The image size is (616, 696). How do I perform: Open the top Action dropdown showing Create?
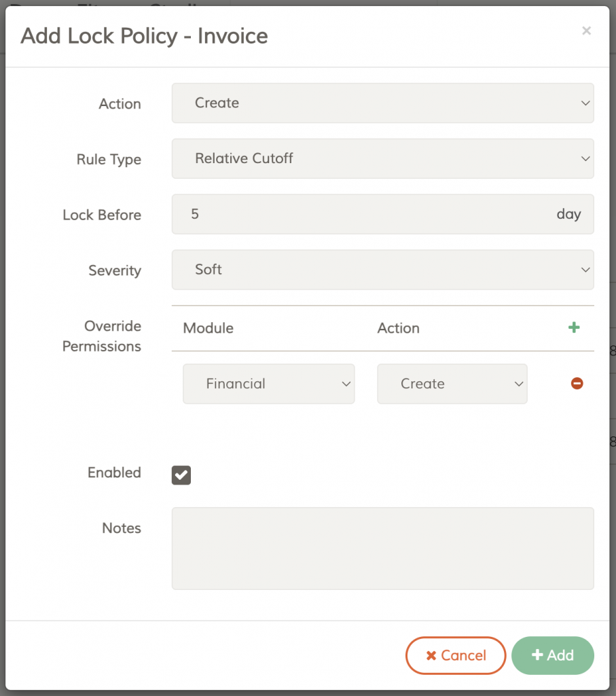tap(383, 103)
